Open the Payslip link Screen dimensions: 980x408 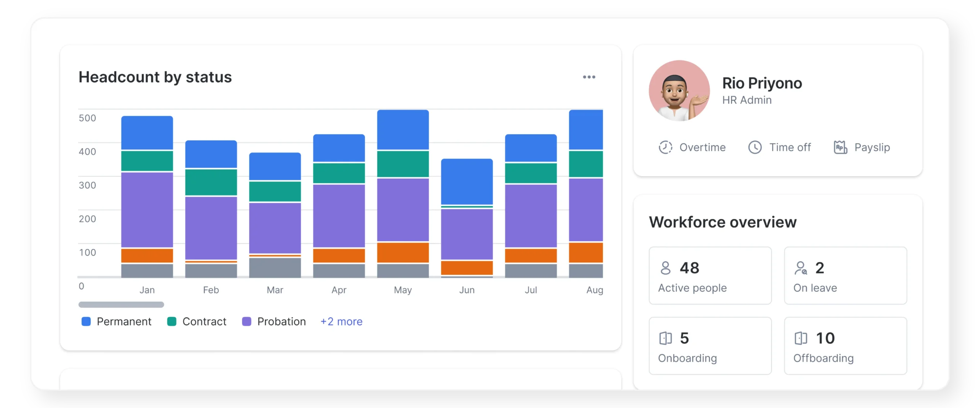[872, 147]
